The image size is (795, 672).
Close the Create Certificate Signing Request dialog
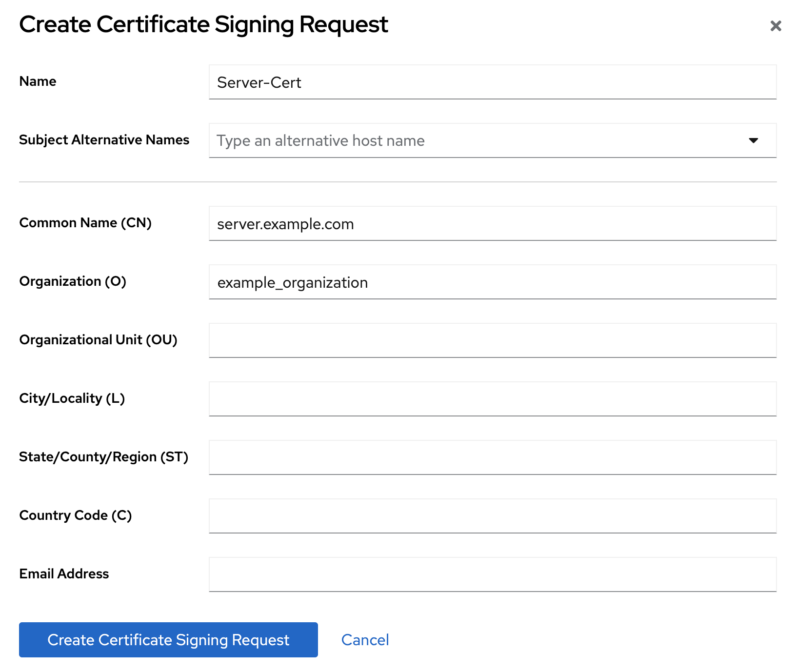(775, 26)
